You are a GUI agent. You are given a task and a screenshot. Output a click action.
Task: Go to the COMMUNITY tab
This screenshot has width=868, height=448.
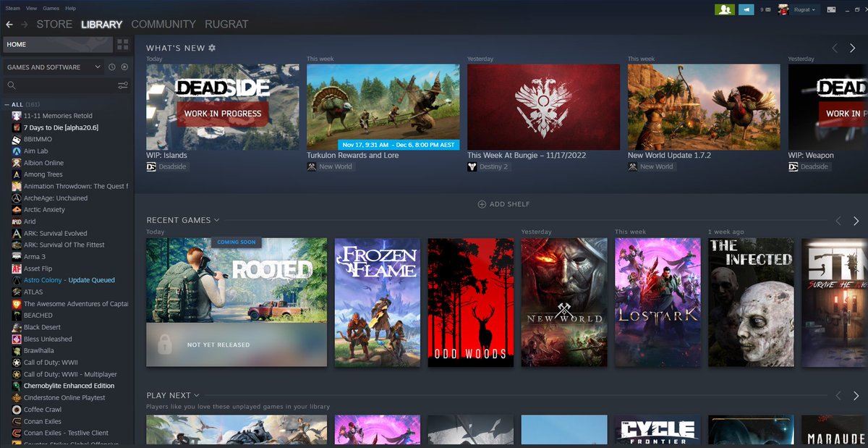[x=163, y=25]
